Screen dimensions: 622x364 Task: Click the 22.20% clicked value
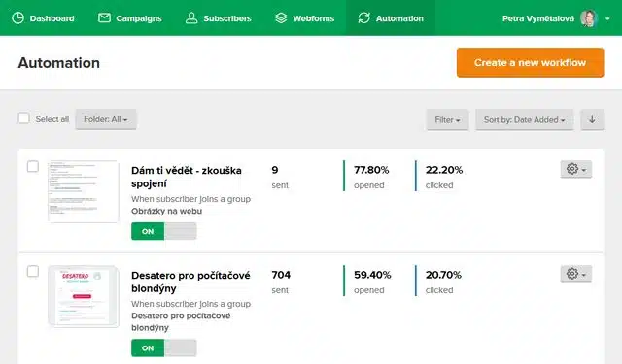tap(444, 170)
